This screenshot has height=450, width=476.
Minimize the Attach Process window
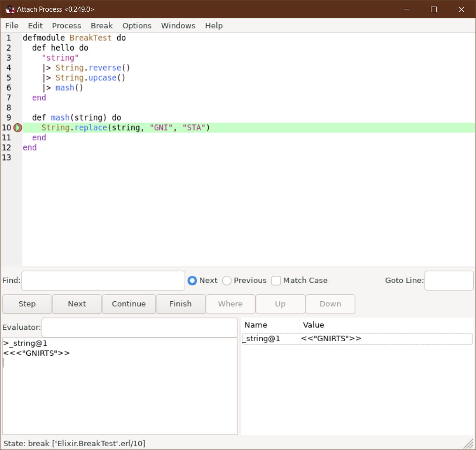click(x=407, y=9)
